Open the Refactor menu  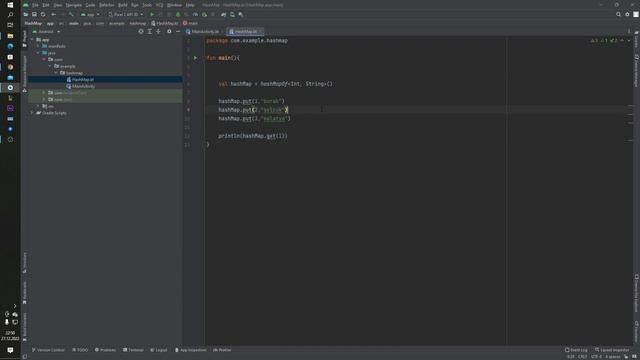(107, 5)
